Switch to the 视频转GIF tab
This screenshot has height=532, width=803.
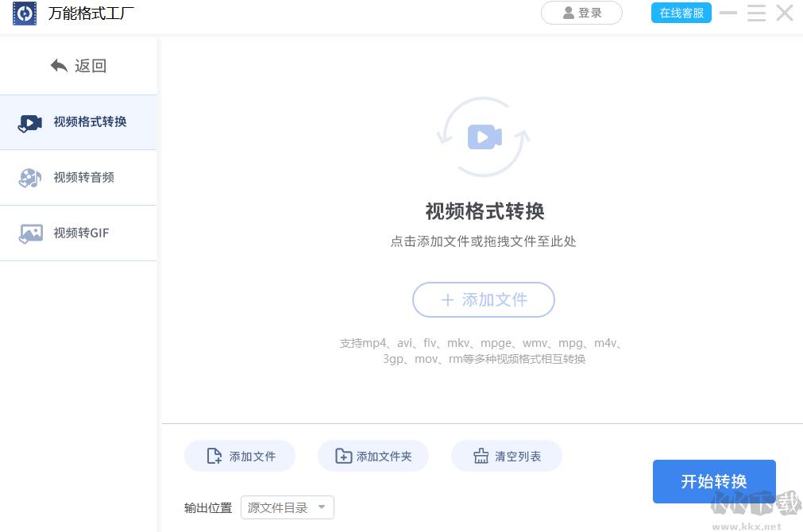tap(77, 233)
